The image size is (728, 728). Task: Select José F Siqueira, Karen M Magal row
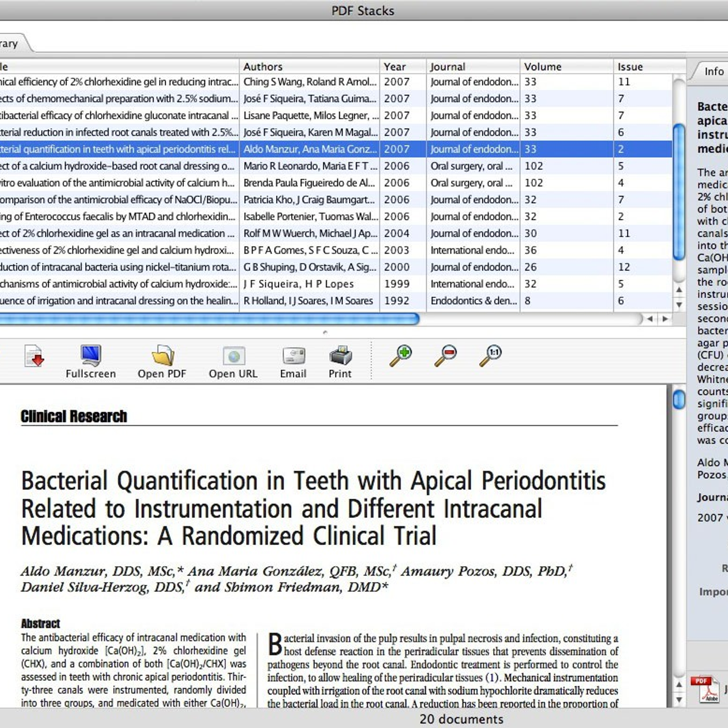[336, 132]
